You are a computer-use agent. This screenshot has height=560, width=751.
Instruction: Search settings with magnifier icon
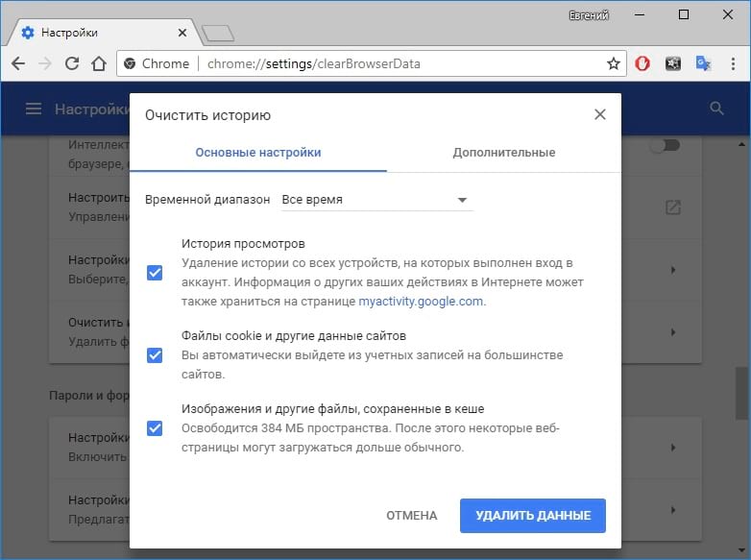(716, 109)
